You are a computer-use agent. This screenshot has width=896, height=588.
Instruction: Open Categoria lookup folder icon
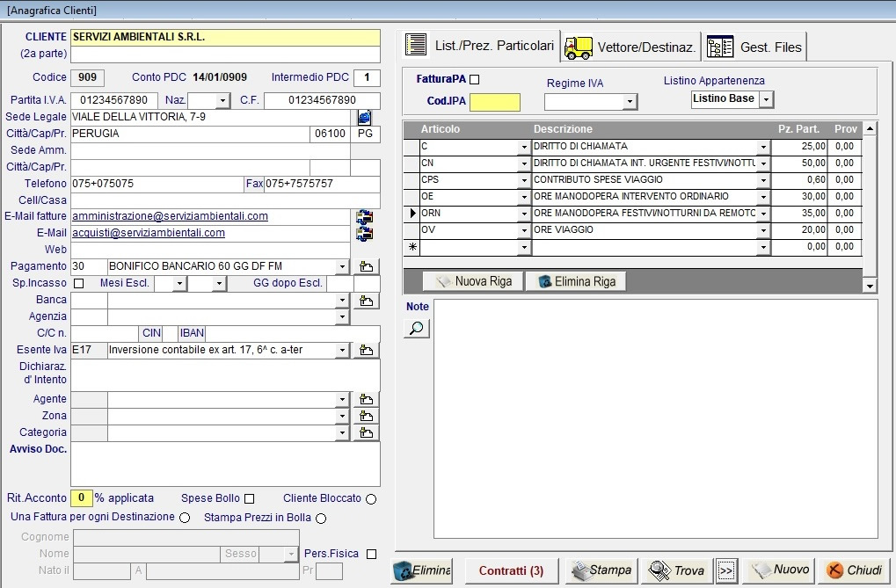tap(367, 432)
